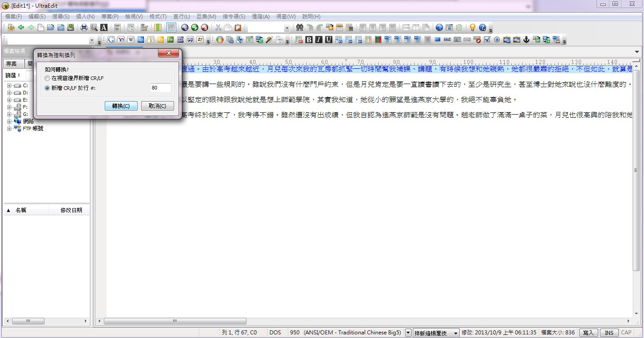644x338 pixels.
Task: Select 新增 CR/LF 於行 # radio option
Action: tap(47, 88)
